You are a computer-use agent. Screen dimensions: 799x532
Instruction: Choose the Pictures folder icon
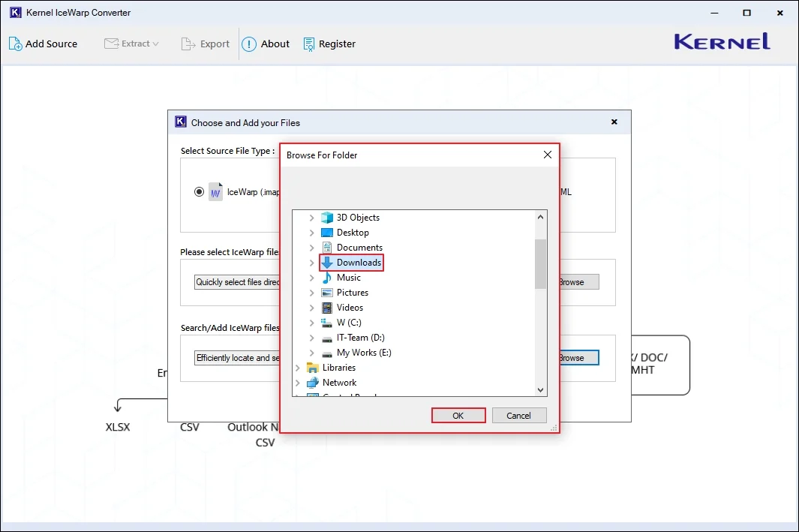pyautogui.click(x=327, y=293)
